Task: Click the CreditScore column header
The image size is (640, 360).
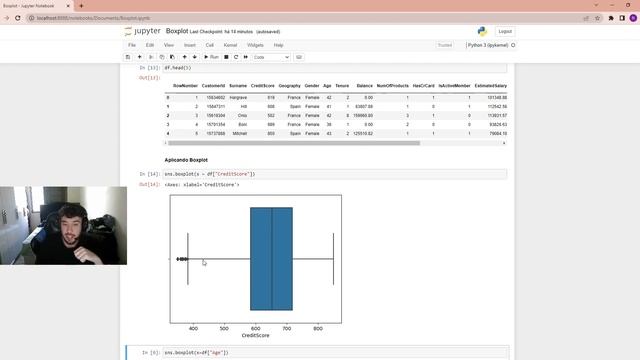Action: pos(262,86)
